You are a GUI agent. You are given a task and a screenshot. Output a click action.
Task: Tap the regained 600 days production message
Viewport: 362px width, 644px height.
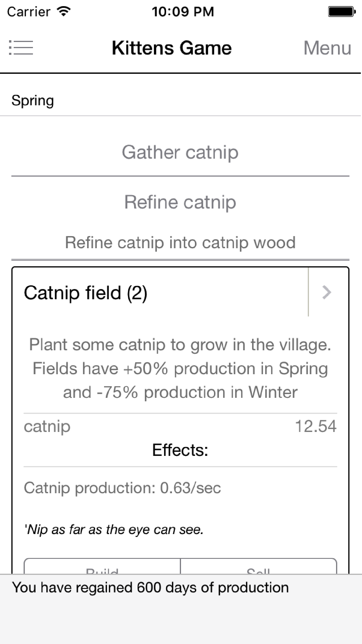coord(150,587)
